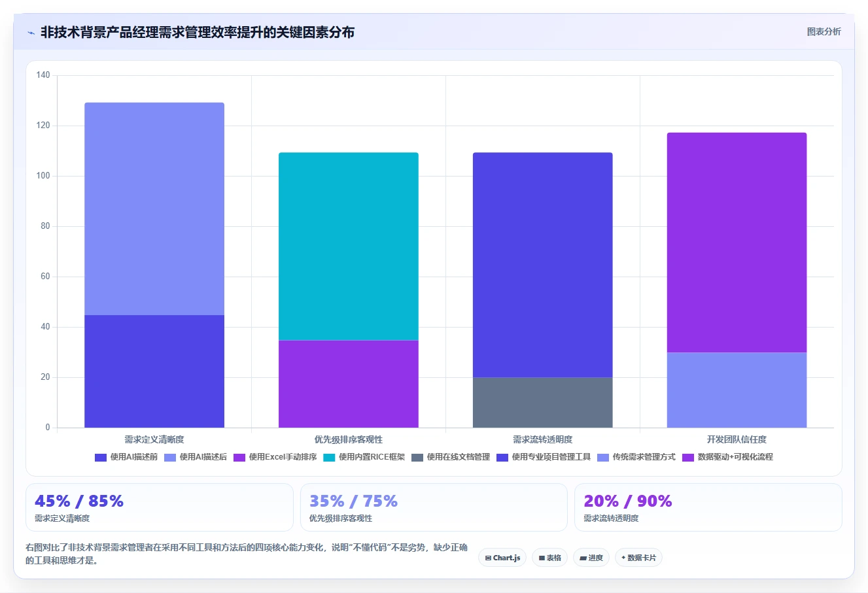Click the periwinkle lower segment of the 开发团队信任度 bar
This screenshot has width=868, height=593.
[737, 390]
